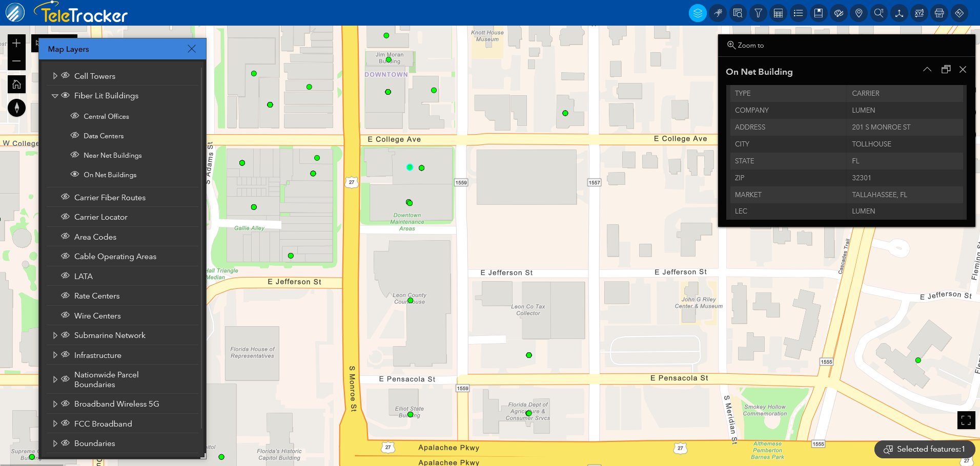The width and height of the screenshot is (980, 466).
Task: Click the Zoom to link in popup
Action: pyautogui.click(x=746, y=45)
